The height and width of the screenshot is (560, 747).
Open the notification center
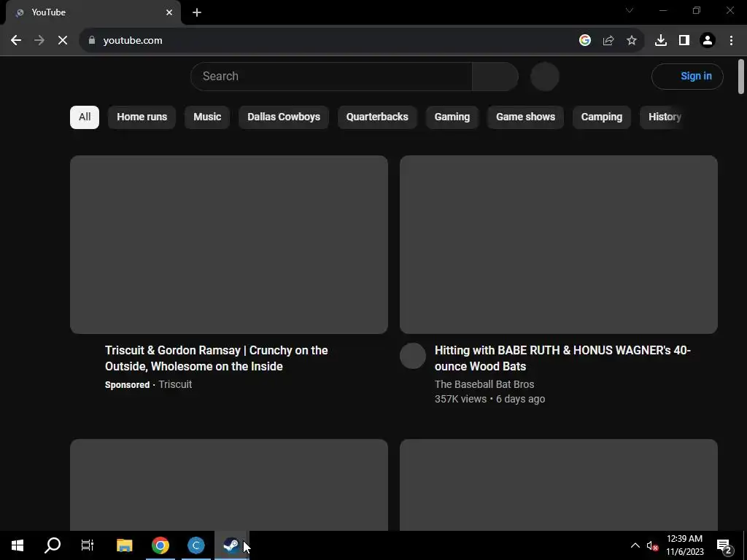click(x=724, y=545)
